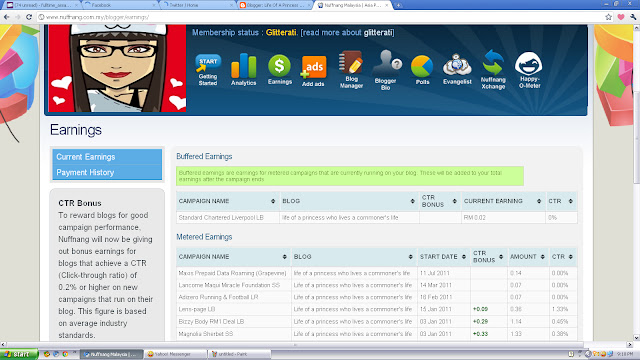Open the Evangelist icon
Viewport: 640px width, 360px height.
coord(457,69)
